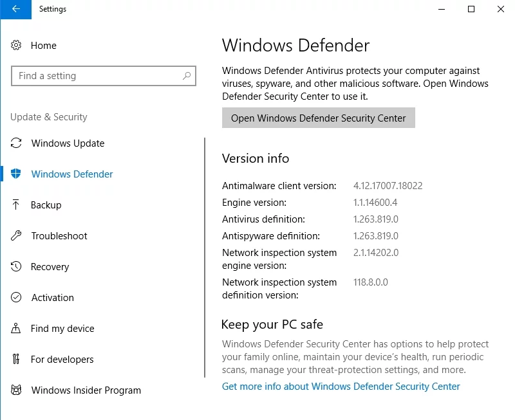Focus the Find a setting search field
This screenshot has height=420, width=515.
(97, 76)
